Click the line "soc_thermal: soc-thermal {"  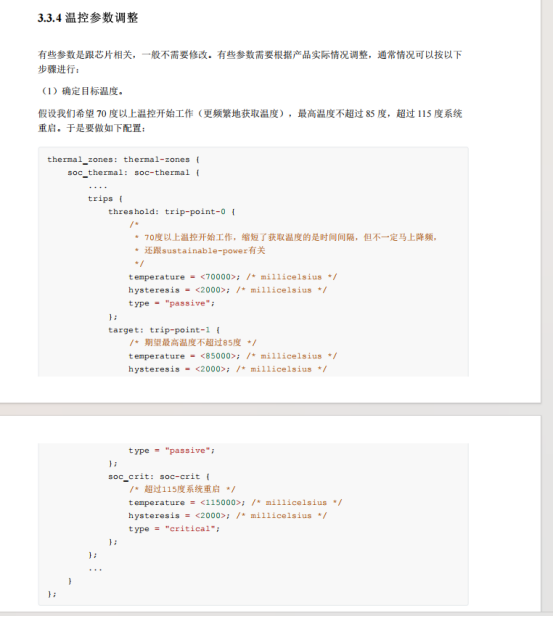[x=134, y=173]
